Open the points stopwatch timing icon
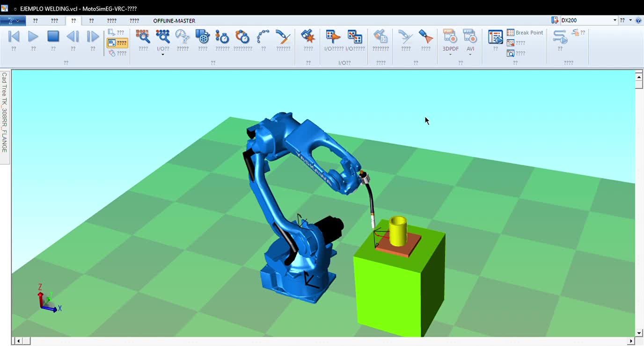Viewport: 644px width, 346px height. click(x=222, y=36)
